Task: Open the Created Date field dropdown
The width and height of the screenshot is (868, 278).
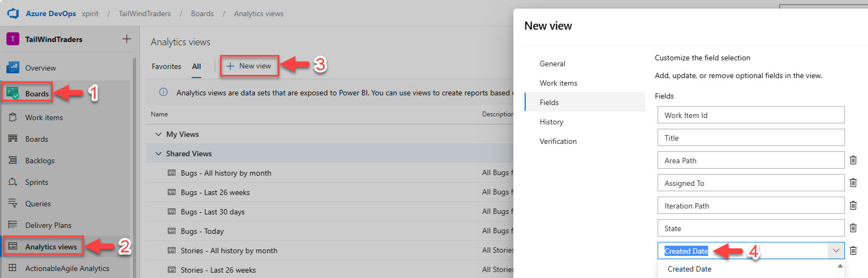Action: (x=836, y=251)
